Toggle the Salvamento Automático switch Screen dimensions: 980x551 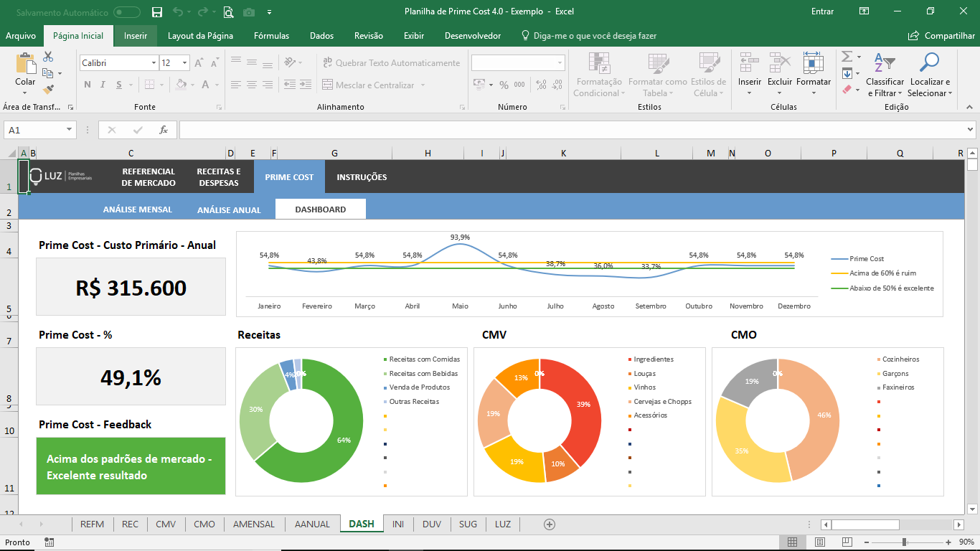[x=127, y=11]
